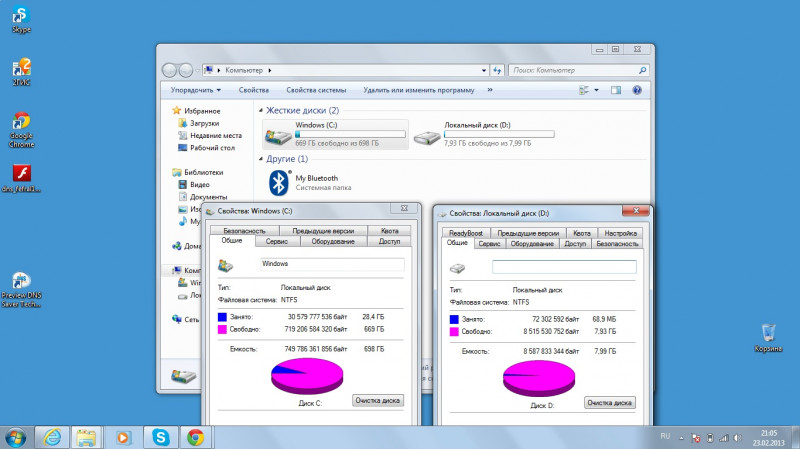Switch to Сервис tab in Windows (C:) properties

coord(277,241)
